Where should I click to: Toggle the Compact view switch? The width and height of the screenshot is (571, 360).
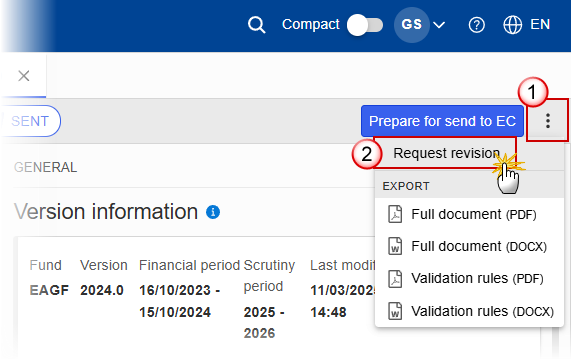pyautogui.click(x=365, y=25)
